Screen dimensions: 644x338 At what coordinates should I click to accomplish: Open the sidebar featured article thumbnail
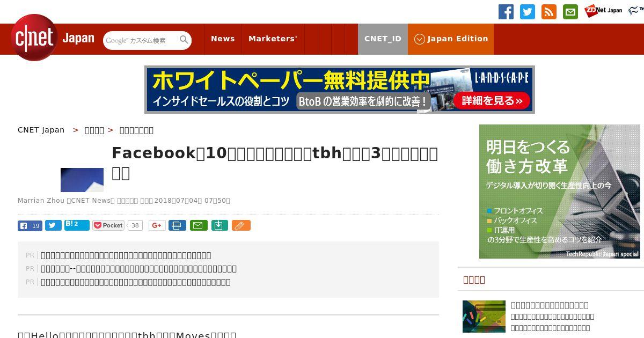(x=484, y=317)
